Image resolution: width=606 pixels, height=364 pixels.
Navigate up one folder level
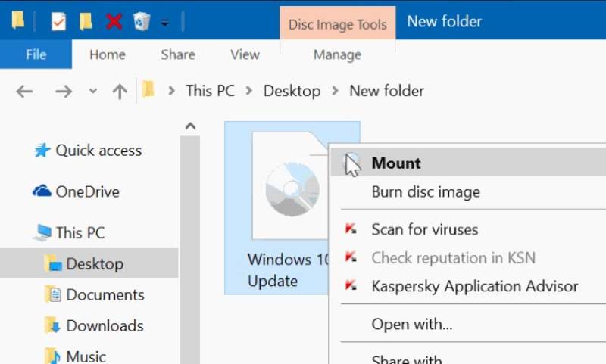(x=119, y=91)
